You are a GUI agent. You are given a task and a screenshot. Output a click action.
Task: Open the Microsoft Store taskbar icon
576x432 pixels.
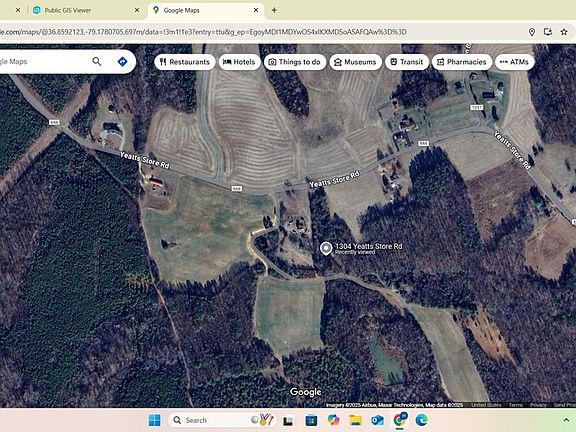[311, 420]
